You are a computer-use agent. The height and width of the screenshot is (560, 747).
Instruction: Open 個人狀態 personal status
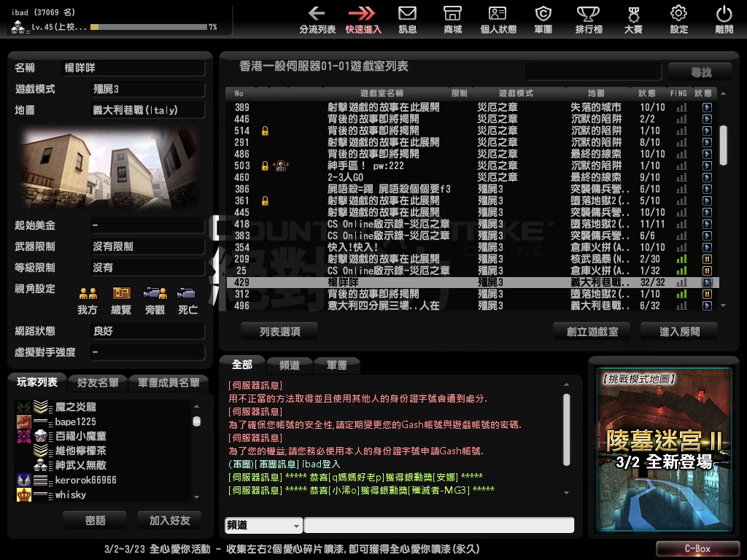[x=498, y=20]
